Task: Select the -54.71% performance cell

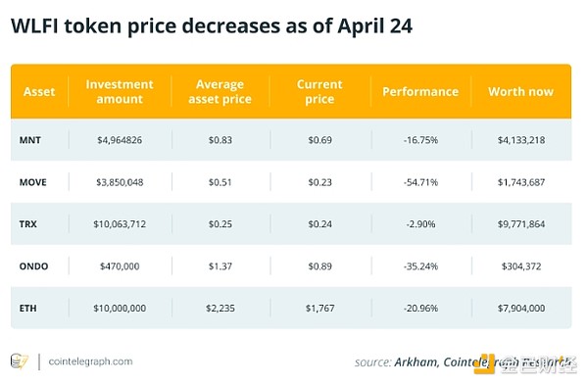Action: pyautogui.click(x=420, y=182)
